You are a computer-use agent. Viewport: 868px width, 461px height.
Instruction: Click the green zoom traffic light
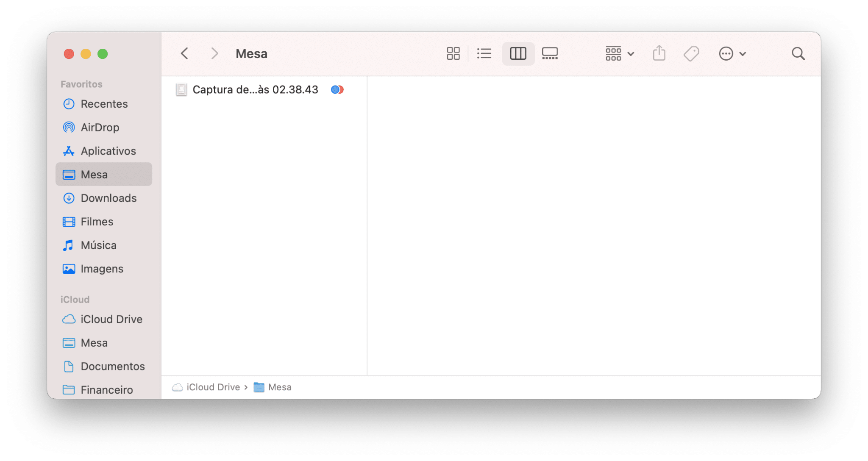click(102, 54)
